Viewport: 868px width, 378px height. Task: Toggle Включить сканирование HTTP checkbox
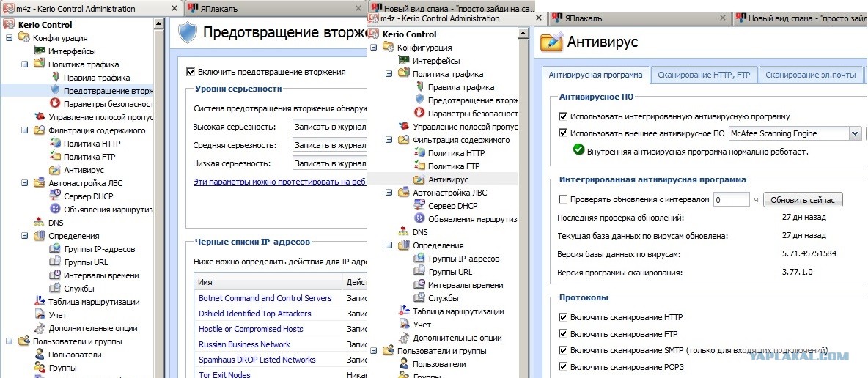(x=563, y=318)
